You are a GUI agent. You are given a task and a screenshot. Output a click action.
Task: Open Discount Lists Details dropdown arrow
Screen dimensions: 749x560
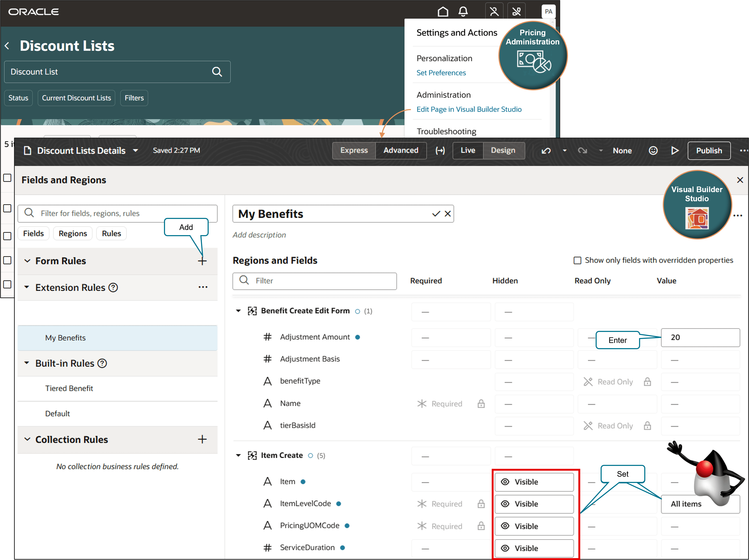[136, 151]
